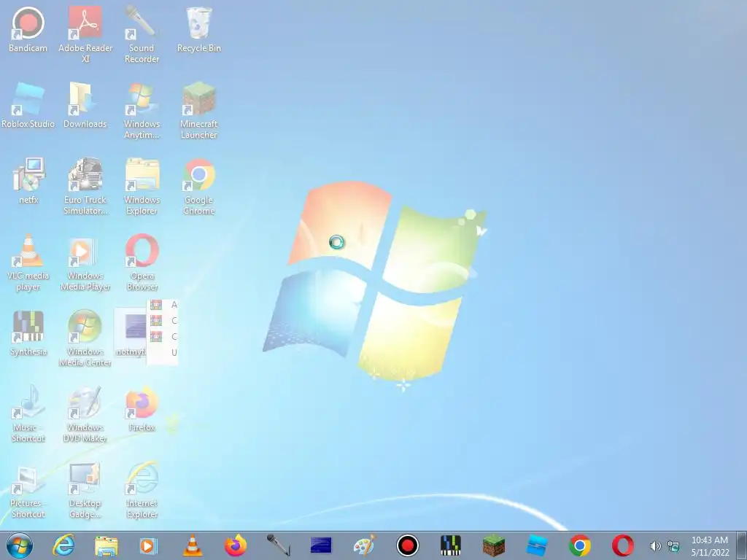Select the Windows Media Center shortcut
The height and width of the screenshot is (560, 747).
[x=85, y=338]
